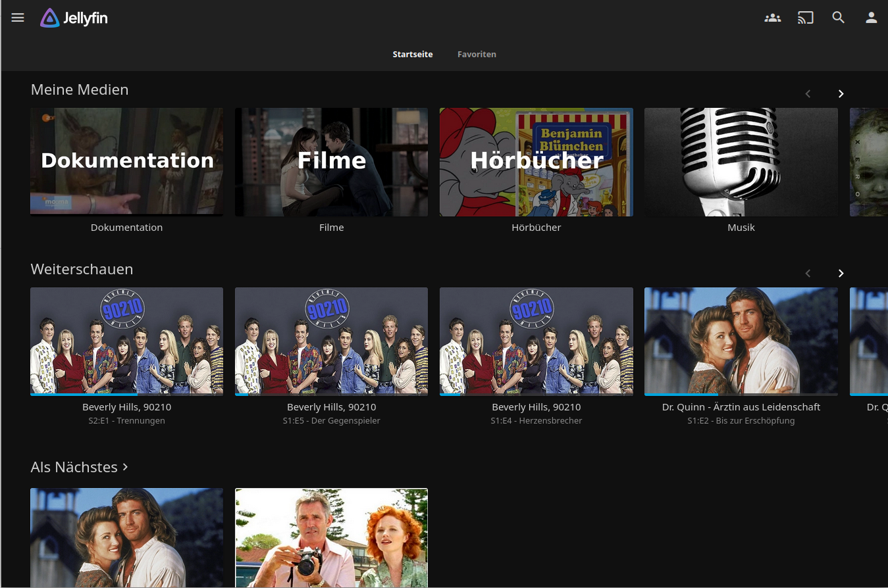Open the Hörbücher library card
This screenshot has width=888, height=588.
(536, 162)
